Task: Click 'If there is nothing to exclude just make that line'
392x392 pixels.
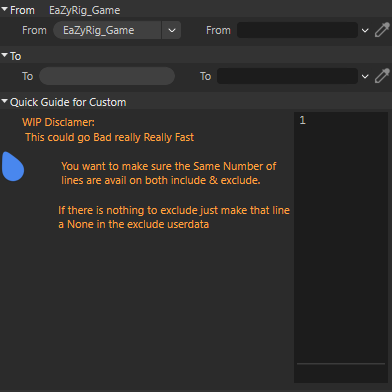Action: [174, 210]
